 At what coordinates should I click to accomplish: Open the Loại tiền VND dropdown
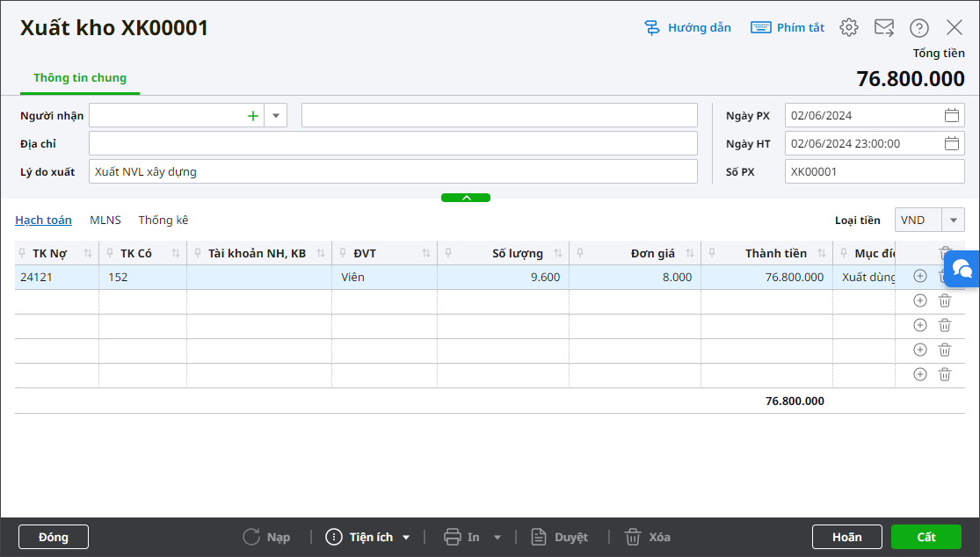[x=953, y=220]
